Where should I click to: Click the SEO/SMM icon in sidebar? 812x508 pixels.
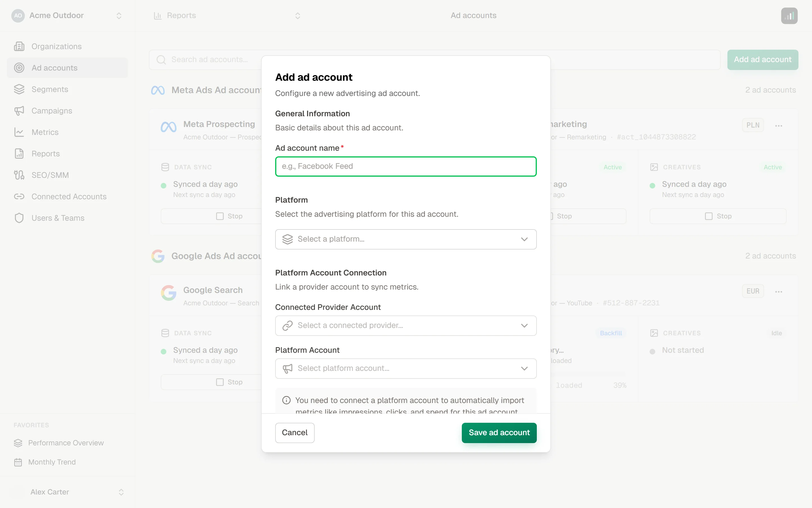click(19, 175)
